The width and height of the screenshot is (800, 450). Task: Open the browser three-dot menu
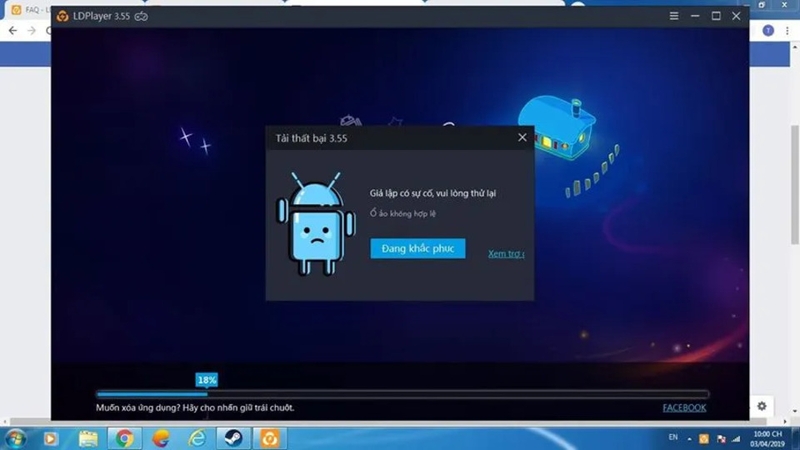click(x=787, y=31)
